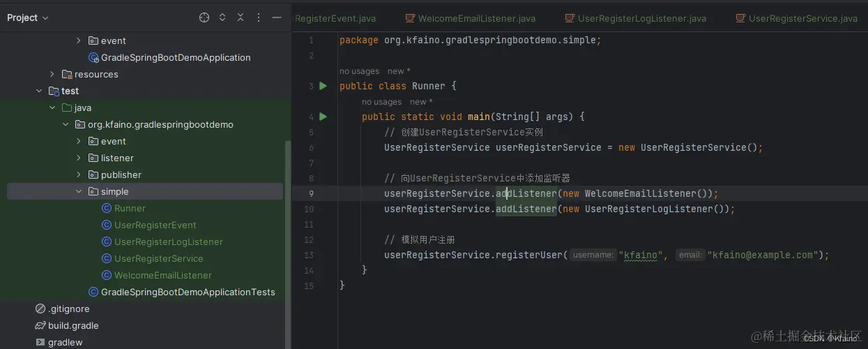Click the package declaration on line 1

point(470,40)
